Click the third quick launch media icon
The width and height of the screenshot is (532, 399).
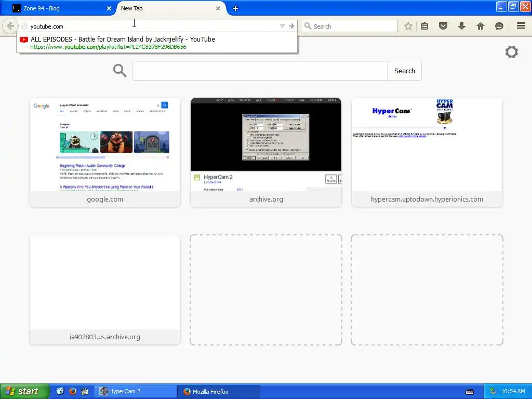(x=85, y=391)
